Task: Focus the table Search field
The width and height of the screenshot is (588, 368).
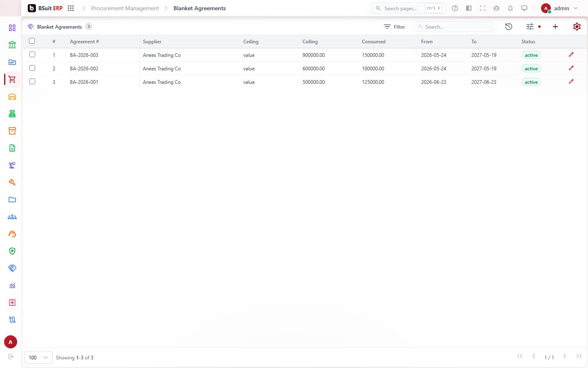Action: 454,27
